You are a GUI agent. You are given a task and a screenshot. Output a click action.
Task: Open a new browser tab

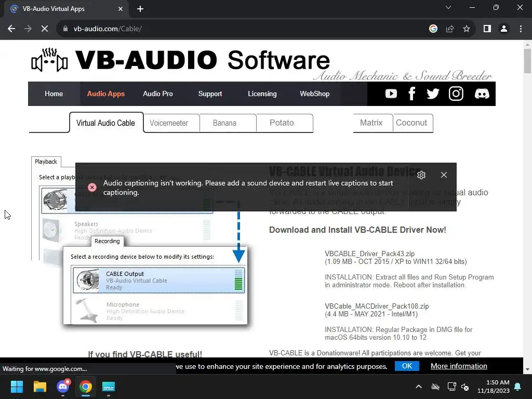coord(140,9)
